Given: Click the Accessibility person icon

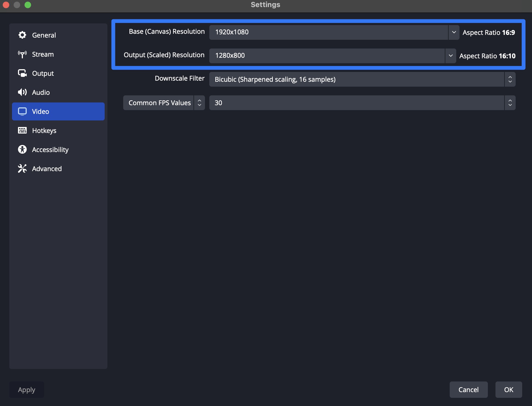Looking at the screenshot, I should 22,149.
